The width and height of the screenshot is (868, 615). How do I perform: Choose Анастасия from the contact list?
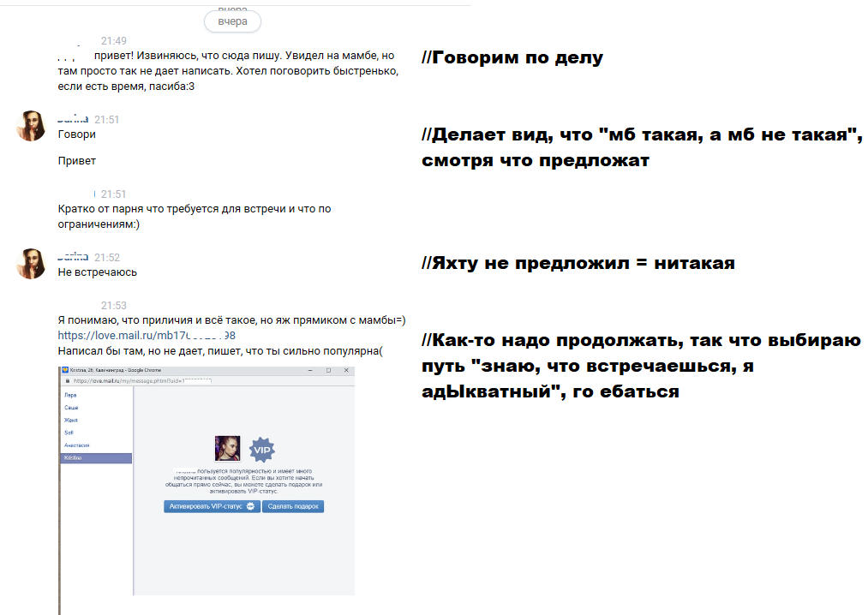(77, 446)
